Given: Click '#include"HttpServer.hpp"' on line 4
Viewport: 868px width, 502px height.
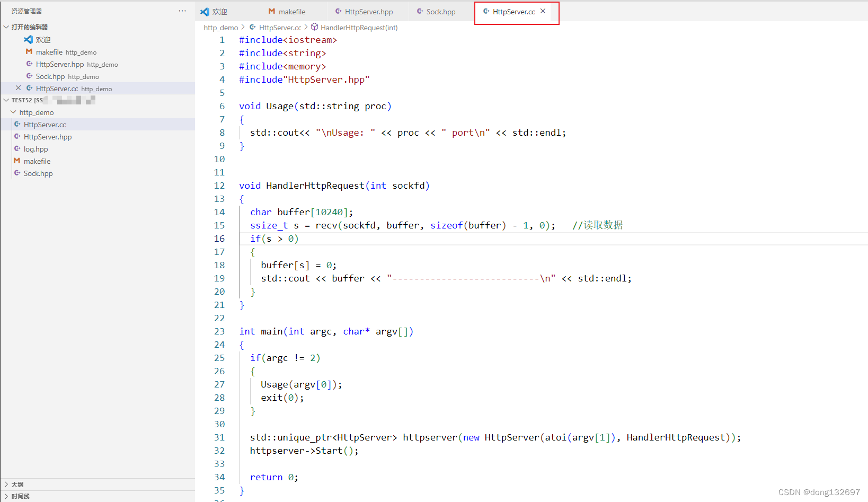Looking at the screenshot, I should (x=304, y=80).
